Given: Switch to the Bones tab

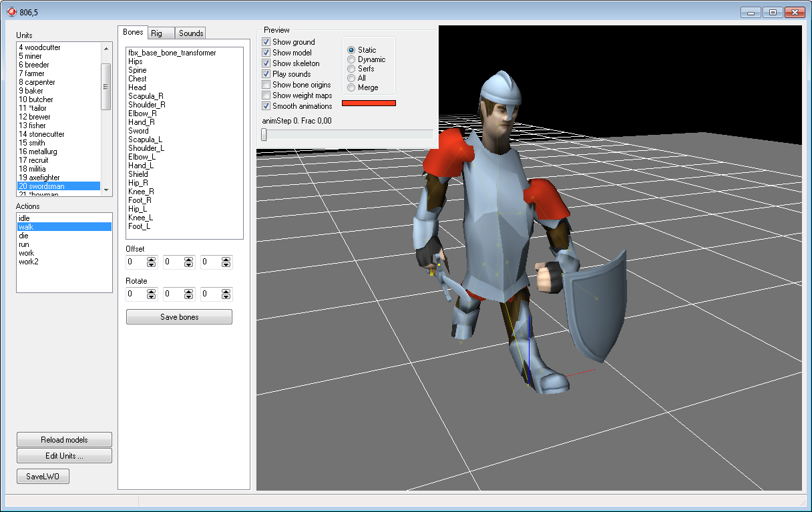Looking at the screenshot, I should click(x=133, y=33).
